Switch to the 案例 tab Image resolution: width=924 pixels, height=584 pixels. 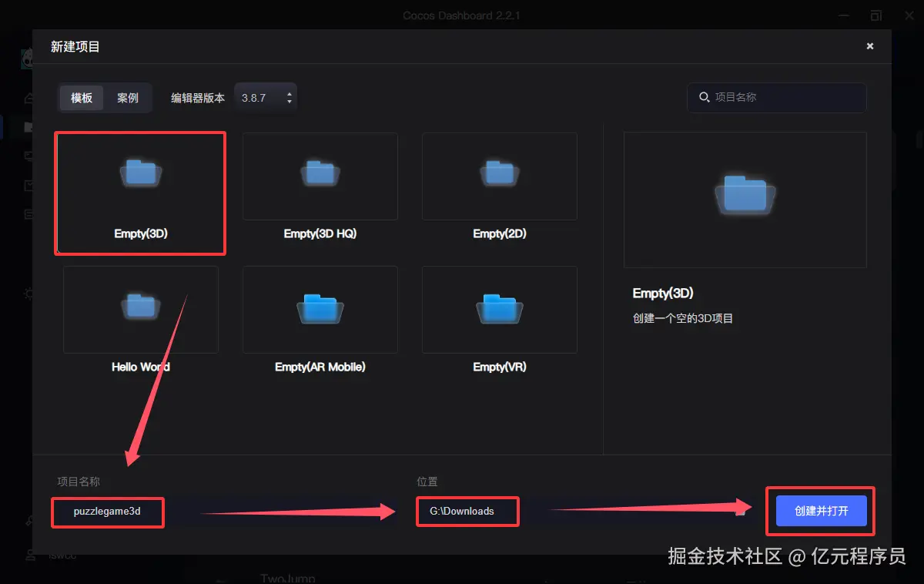[128, 98]
